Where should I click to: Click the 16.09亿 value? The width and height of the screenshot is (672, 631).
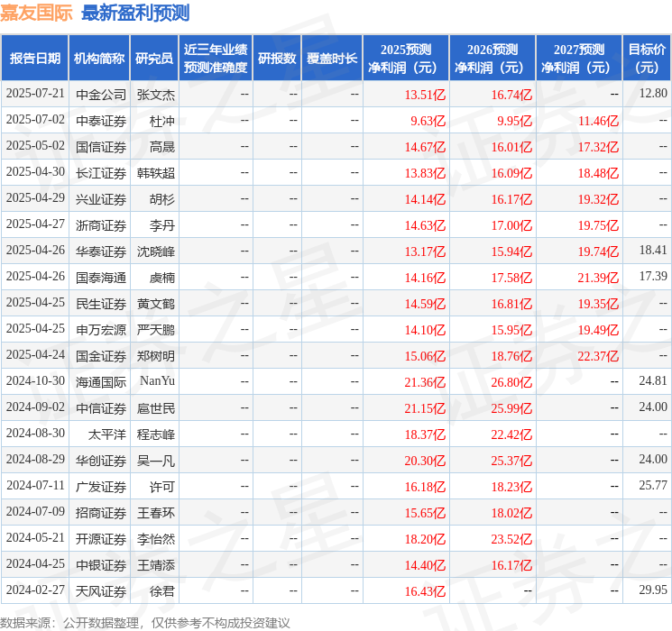coord(511,173)
